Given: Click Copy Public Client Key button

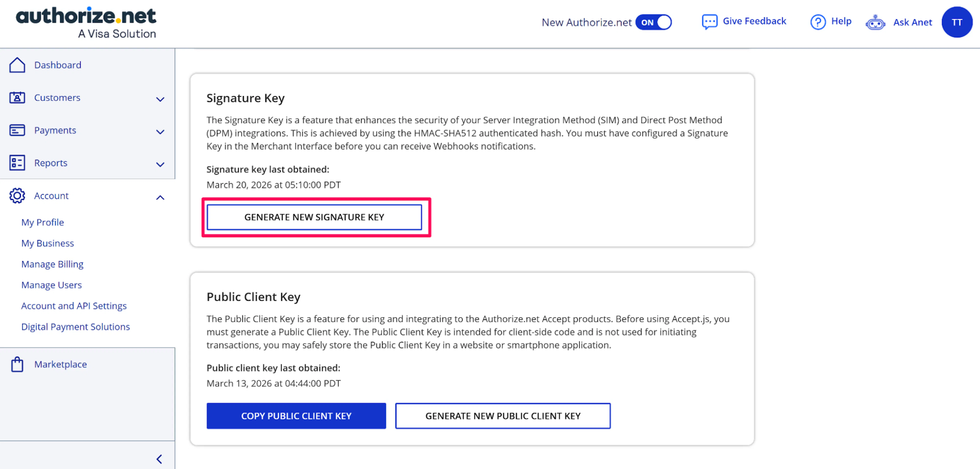Looking at the screenshot, I should click(296, 416).
